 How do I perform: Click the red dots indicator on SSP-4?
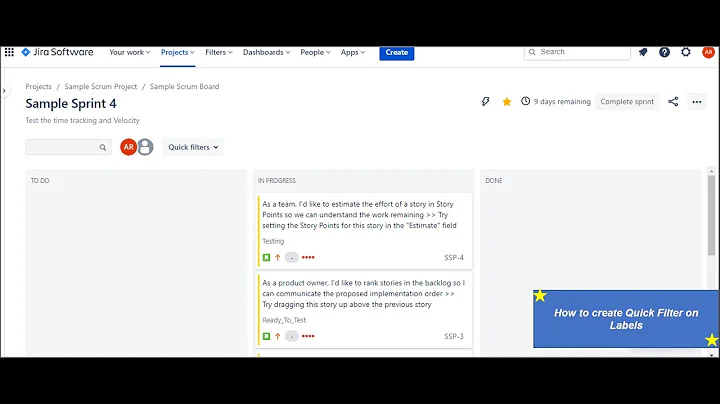click(x=308, y=258)
